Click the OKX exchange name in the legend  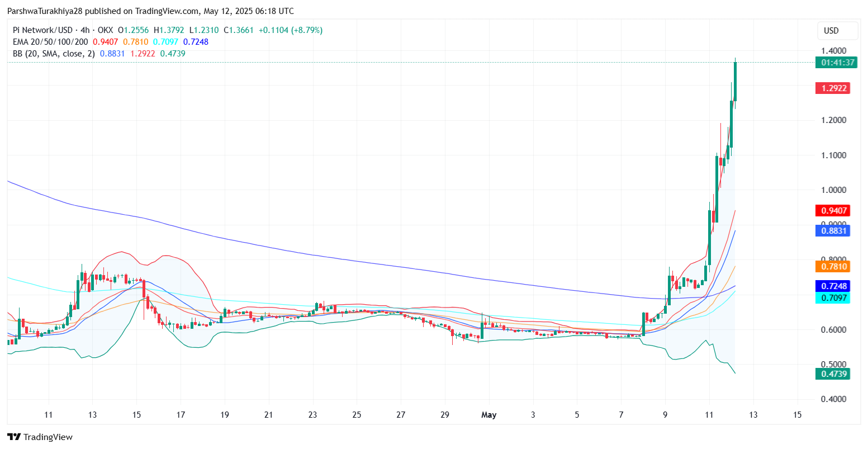(105, 30)
